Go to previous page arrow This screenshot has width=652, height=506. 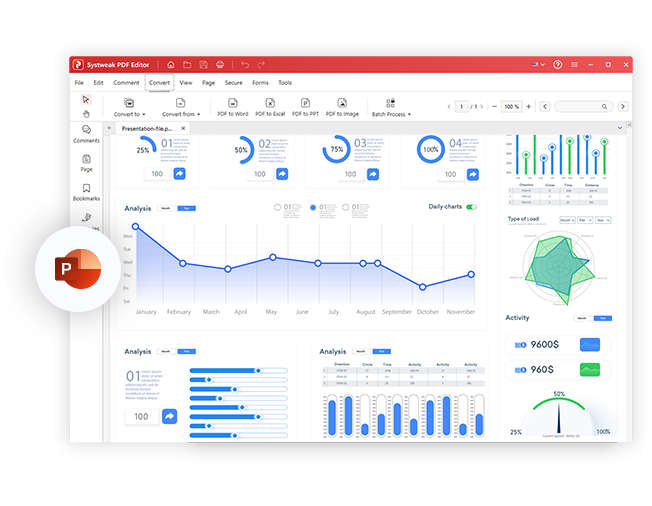pos(449,106)
